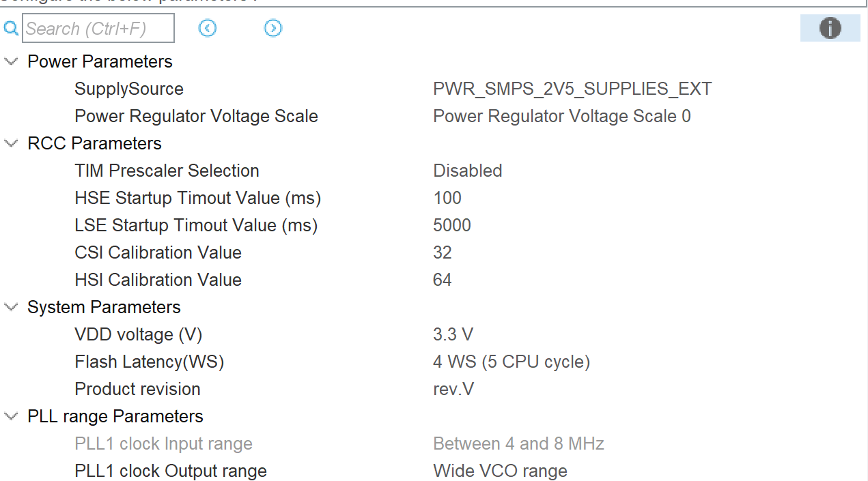Click the chevron next to System Parameters
The height and width of the screenshot is (481, 868).
pyautogui.click(x=10, y=306)
